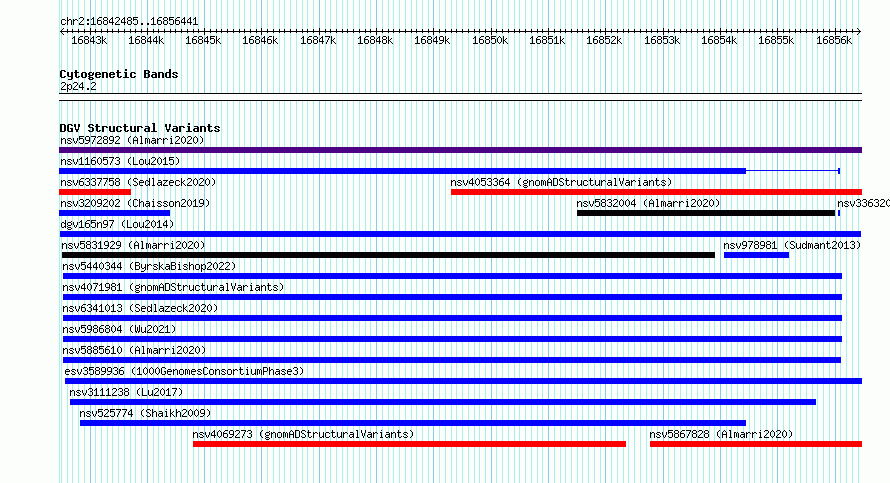Select the nsv978981 (Sudmant2013) blue bar
This screenshot has width=890, height=483.
click(757, 255)
